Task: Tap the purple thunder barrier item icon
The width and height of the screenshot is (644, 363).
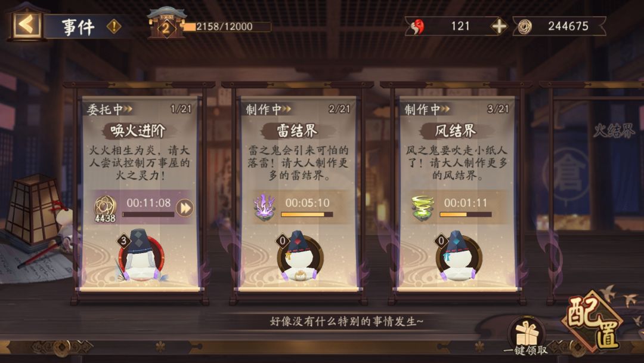Action: click(x=264, y=208)
